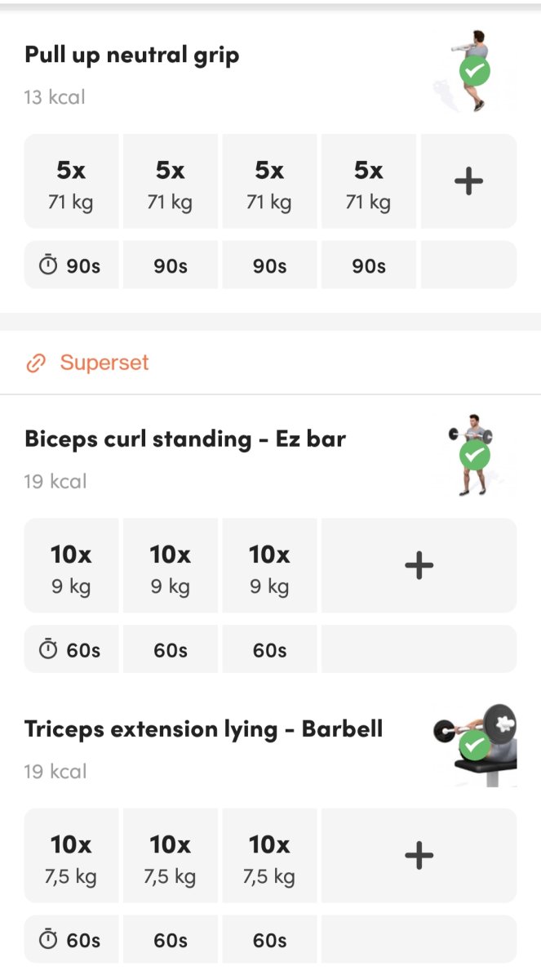Viewport: 541px width, 980px height.
Task: Tap the timer icon under Biceps curl sets
Action: coord(49,650)
